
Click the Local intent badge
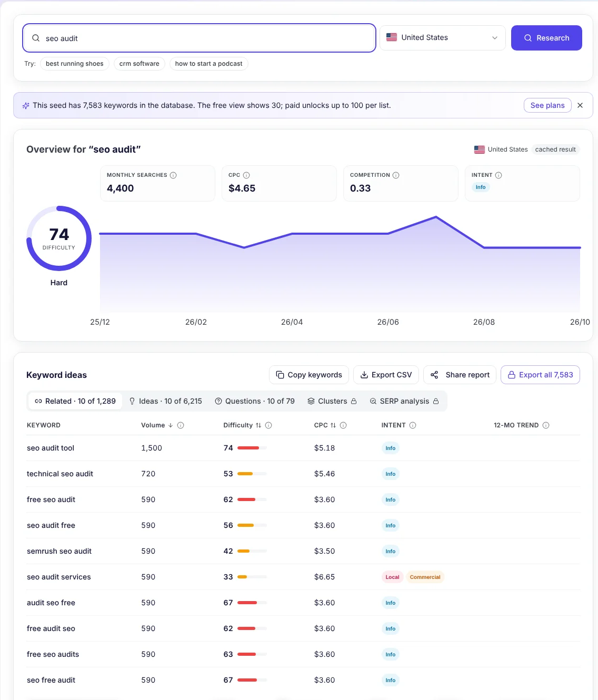click(392, 577)
